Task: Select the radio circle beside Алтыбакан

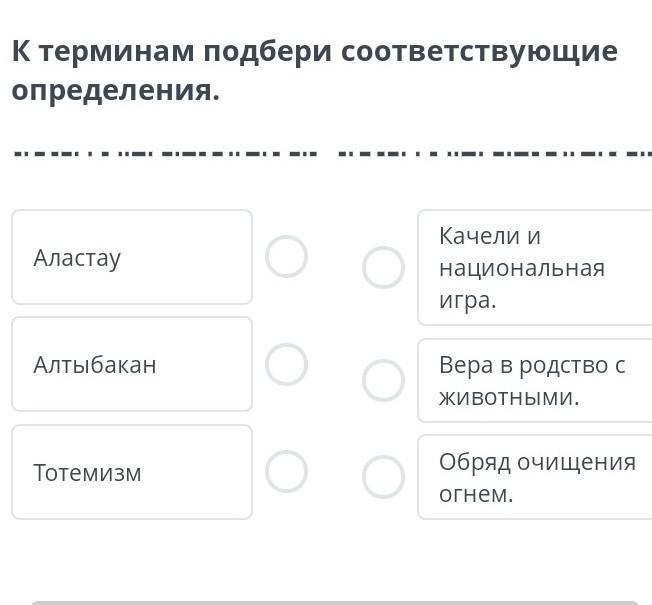Action: click(286, 364)
